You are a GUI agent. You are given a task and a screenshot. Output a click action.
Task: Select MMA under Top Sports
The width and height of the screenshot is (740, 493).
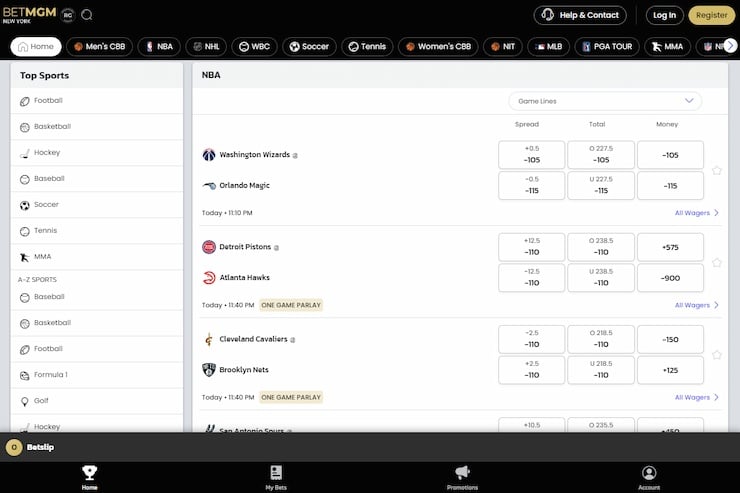[97, 256]
